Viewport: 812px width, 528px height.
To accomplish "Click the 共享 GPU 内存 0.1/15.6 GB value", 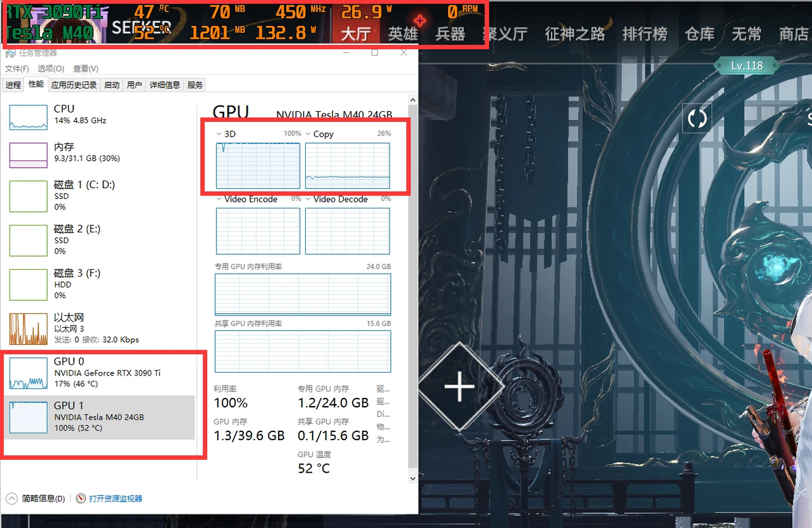I will click(333, 436).
